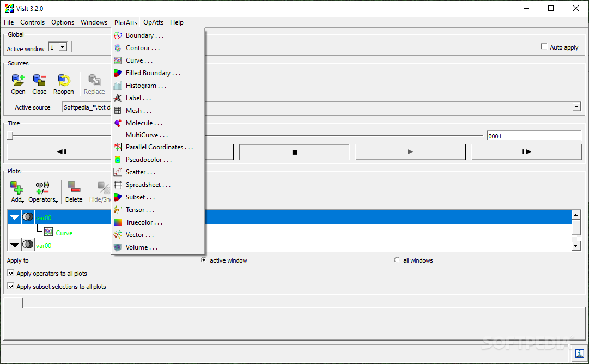The height and width of the screenshot is (364, 589).
Task: Click the forward step button
Action: [x=526, y=152]
